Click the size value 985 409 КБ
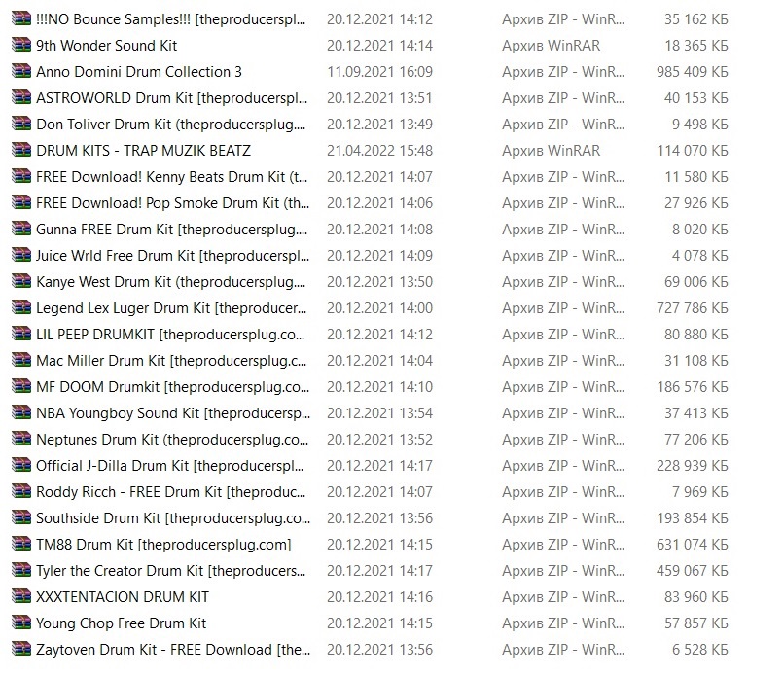The image size is (784, 676). pyautogui.click(x=693, y=72)
